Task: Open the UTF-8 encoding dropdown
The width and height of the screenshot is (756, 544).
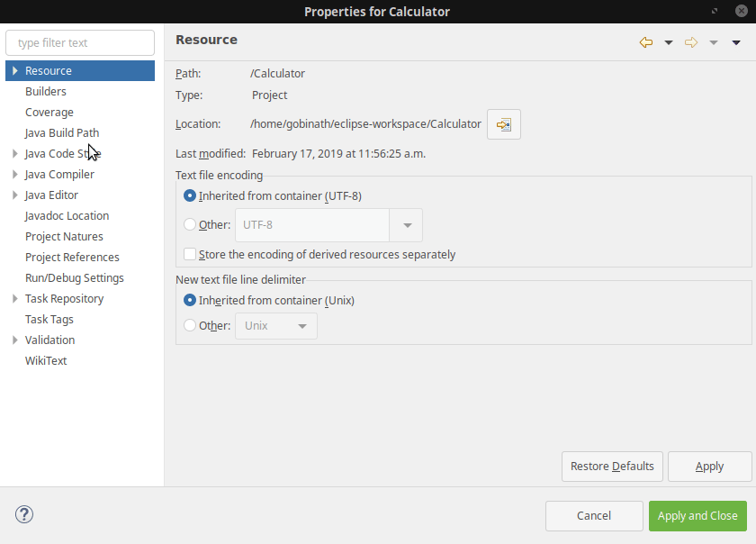Action: [x=406, y=225]
